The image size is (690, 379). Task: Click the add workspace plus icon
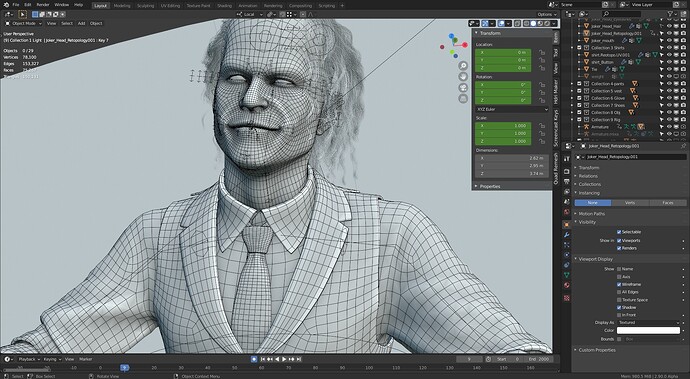pos(342,5)
